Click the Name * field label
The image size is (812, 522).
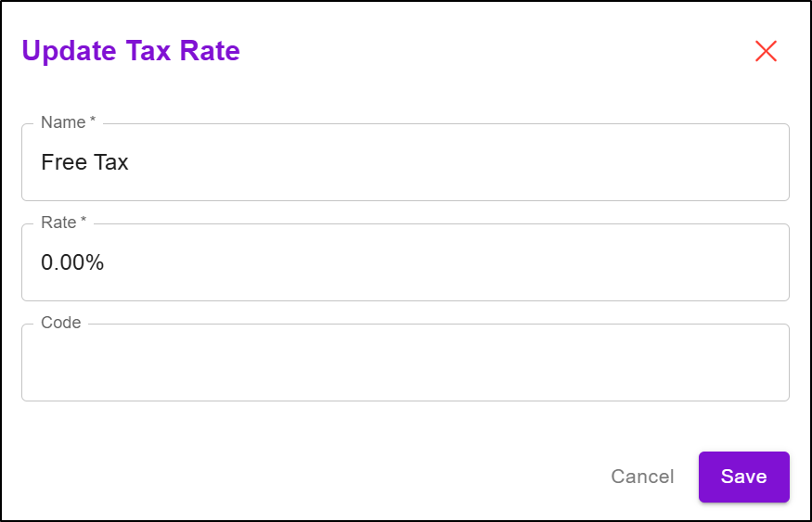[69, 122]
